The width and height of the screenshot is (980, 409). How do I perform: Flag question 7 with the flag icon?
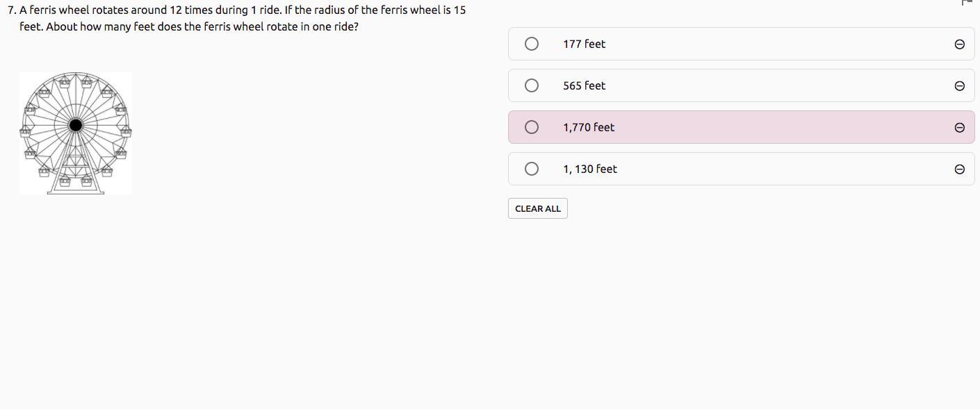click(967, 2)
